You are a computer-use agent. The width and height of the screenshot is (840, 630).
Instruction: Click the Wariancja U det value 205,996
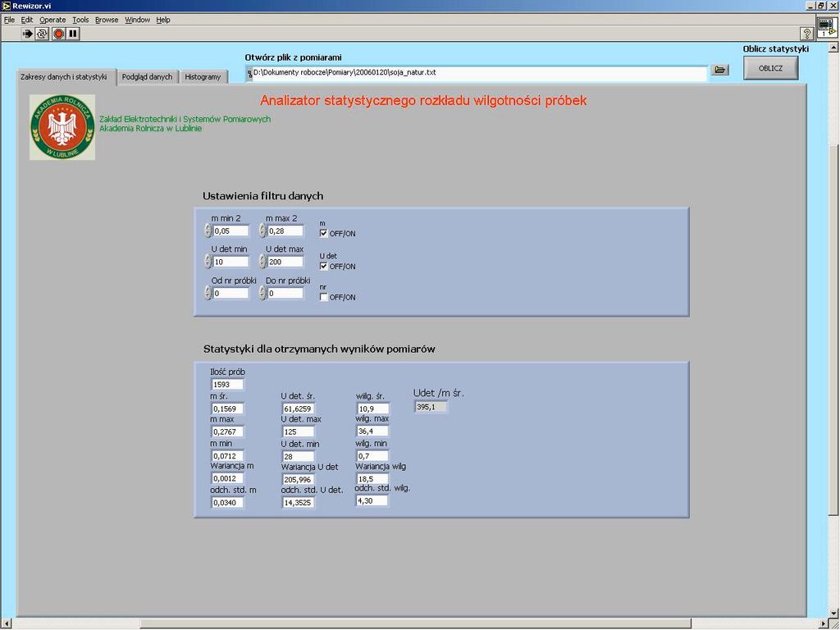pos(299,479)
